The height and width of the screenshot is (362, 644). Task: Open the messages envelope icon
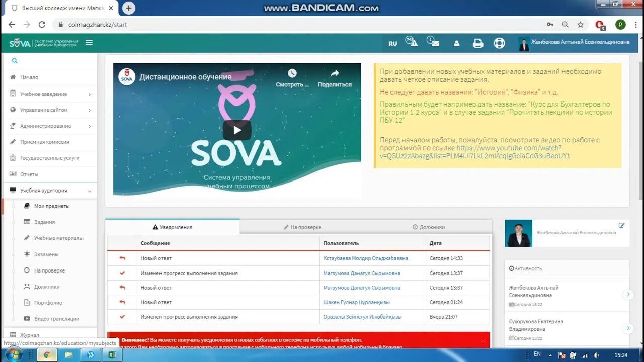(433, 42)
